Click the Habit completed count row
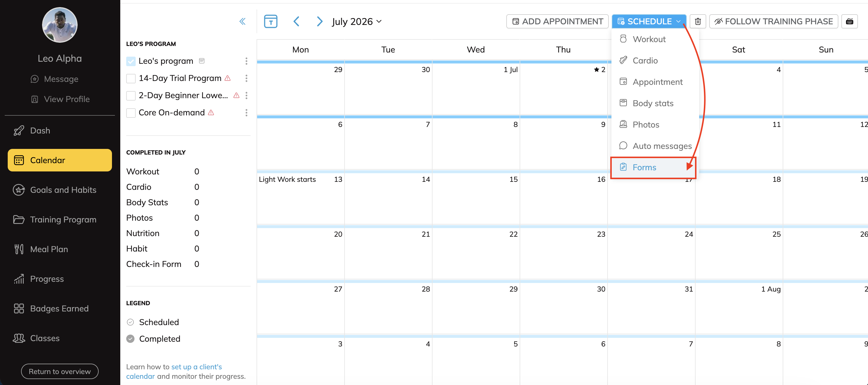Screen dimensions: 868x385 163,249
